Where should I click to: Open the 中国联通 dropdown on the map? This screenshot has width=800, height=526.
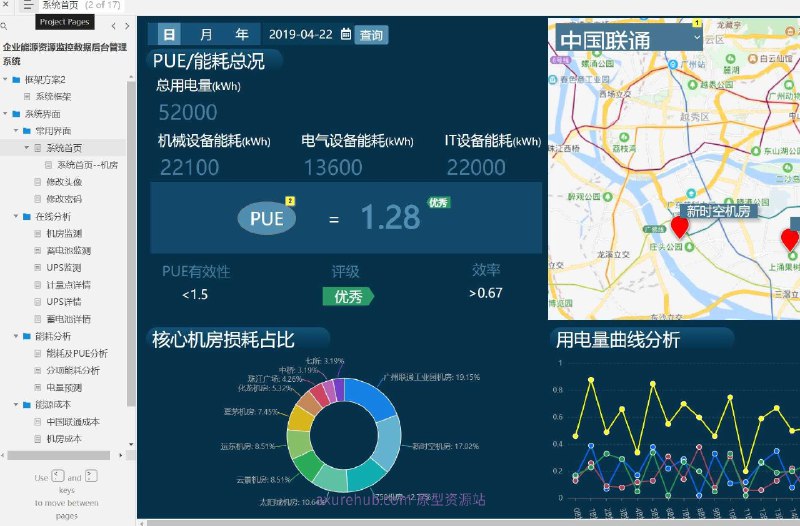coord(629,38)
